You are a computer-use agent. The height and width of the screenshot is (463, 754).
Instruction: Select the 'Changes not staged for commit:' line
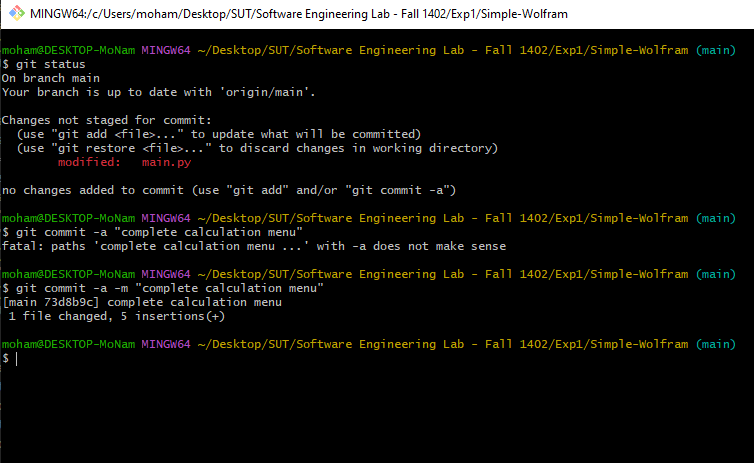pos(107,120)
